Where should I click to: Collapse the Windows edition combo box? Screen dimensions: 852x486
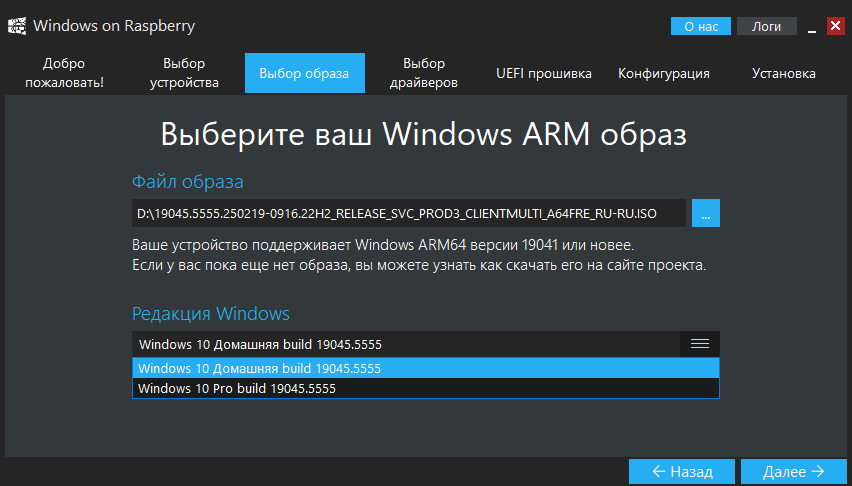click(405, 344)
